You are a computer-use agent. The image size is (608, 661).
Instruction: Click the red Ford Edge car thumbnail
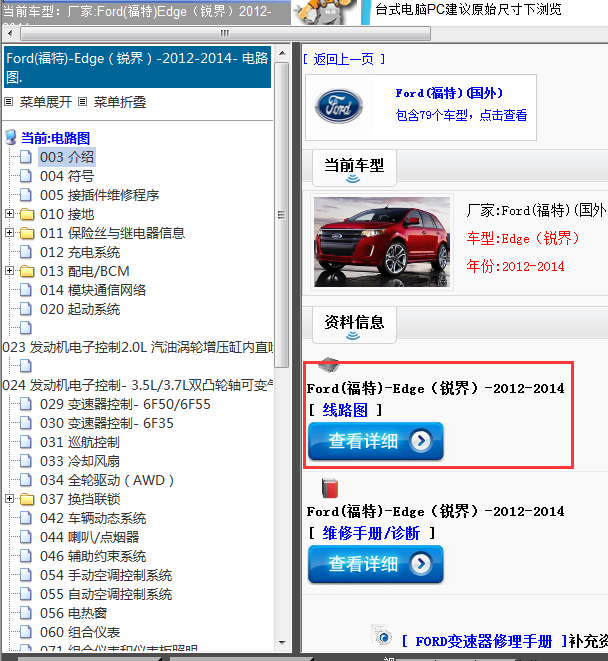point(382,242)
